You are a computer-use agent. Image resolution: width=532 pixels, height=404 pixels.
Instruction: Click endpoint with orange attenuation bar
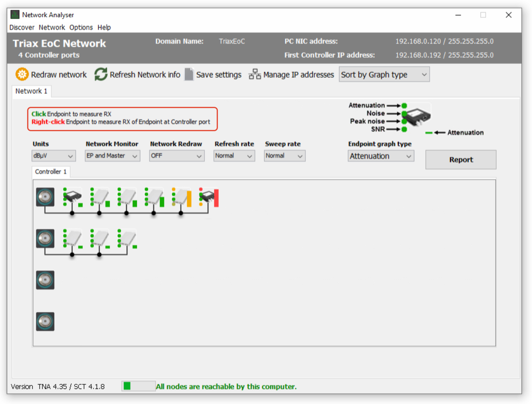coord(182,196)
